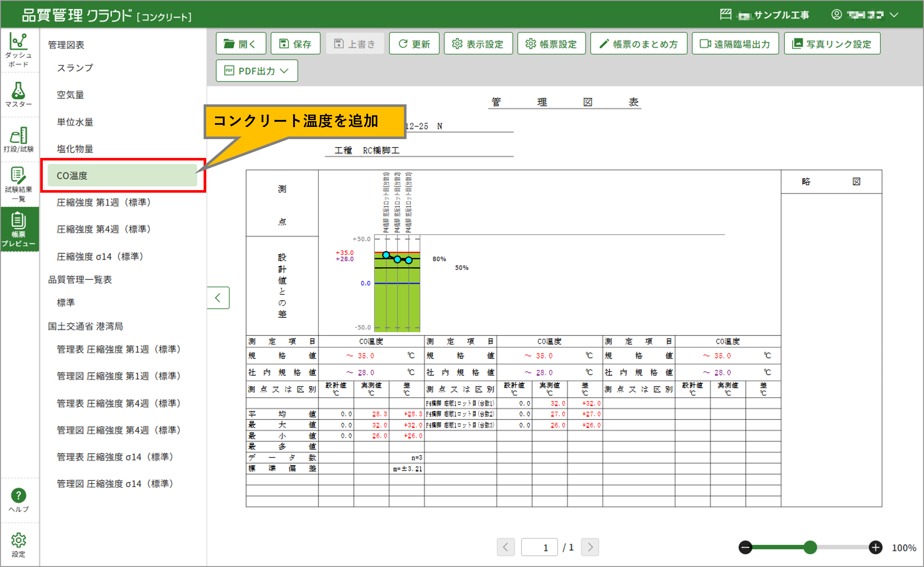
Task: Click the zoom slider handle
Action: pyautogui.click(x=810, y=547)
